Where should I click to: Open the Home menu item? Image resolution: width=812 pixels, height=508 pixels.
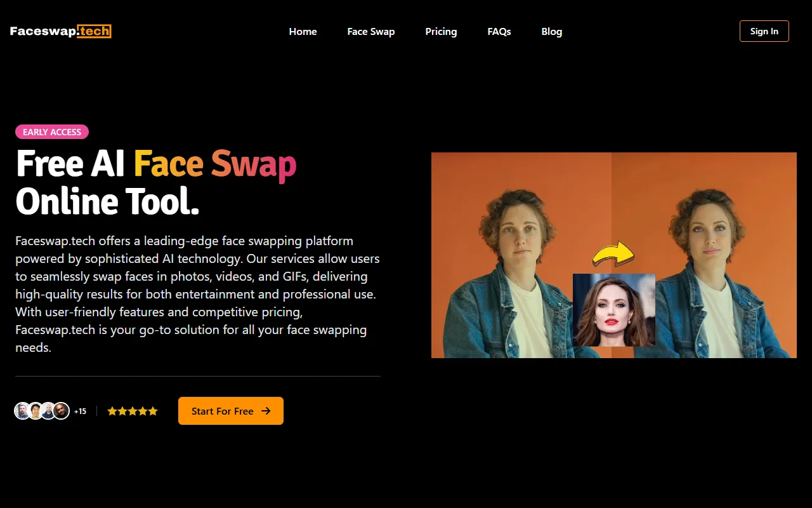[x=303, y=31]
